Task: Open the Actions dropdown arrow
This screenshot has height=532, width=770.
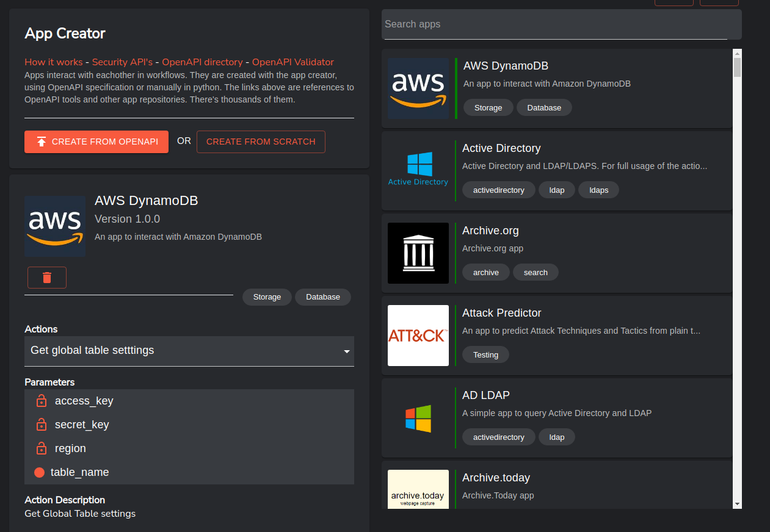Action: (347, 351)
